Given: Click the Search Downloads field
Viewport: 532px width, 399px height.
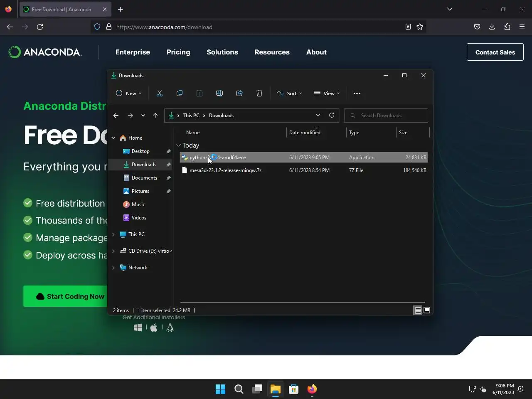Looking at the screenshot, I should [x=386, y=116].
